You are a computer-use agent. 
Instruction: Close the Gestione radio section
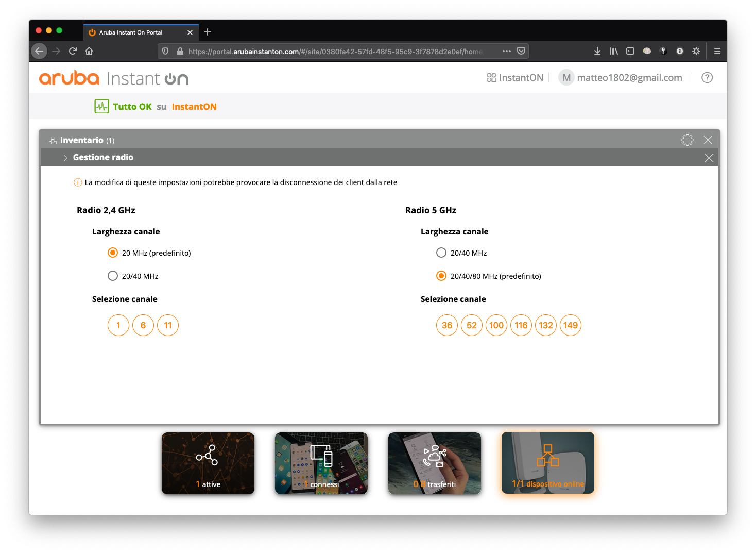click(709, 158)
